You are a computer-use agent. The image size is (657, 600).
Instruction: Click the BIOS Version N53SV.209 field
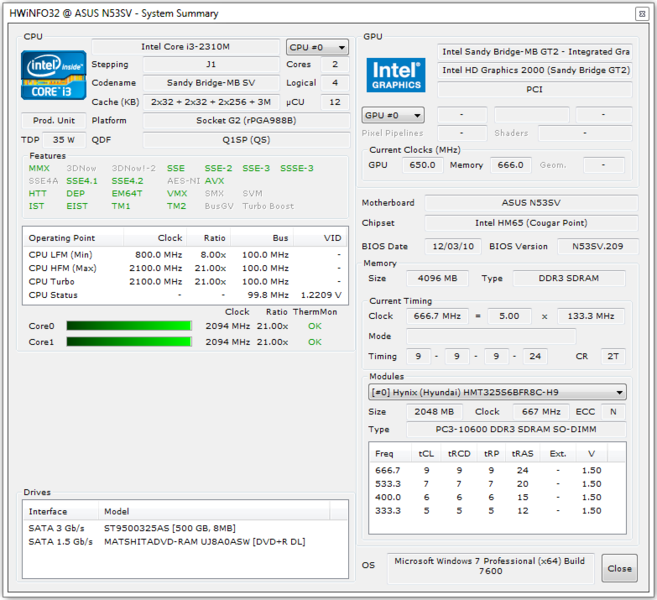tap(598, 246)
